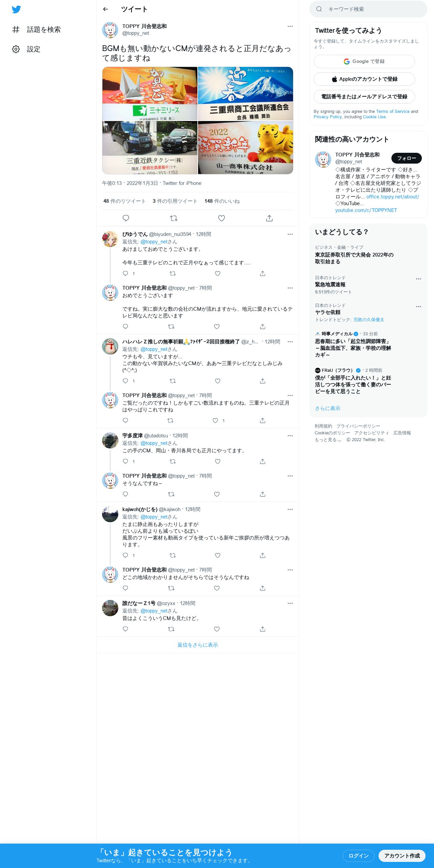
Task: Expand もっと見る footer links
Action: (x=328, y=440)
